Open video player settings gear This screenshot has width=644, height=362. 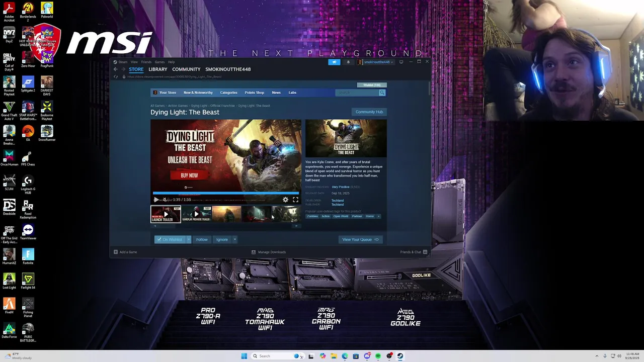coord(285,200)
